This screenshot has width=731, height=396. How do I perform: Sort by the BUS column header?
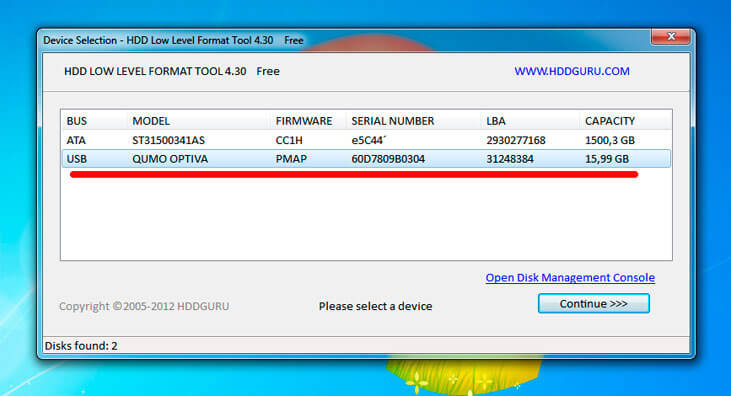point(76,121)
